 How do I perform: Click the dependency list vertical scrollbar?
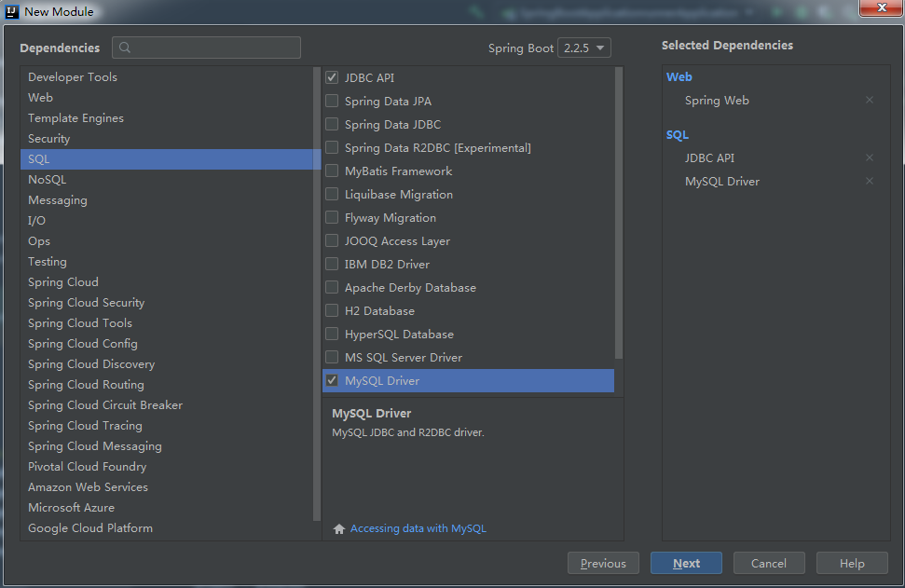[619, 214]
